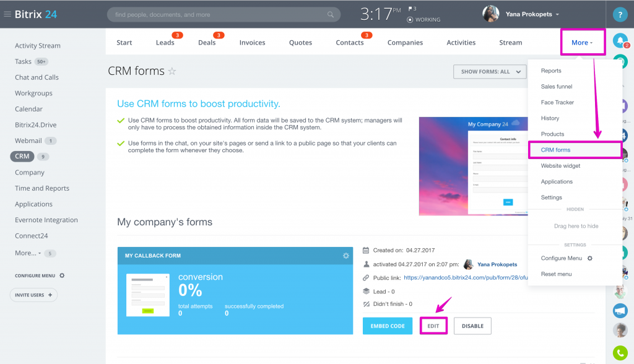Open Website widget menu item
Screen dimensions: 634x364
pos(560,166)
